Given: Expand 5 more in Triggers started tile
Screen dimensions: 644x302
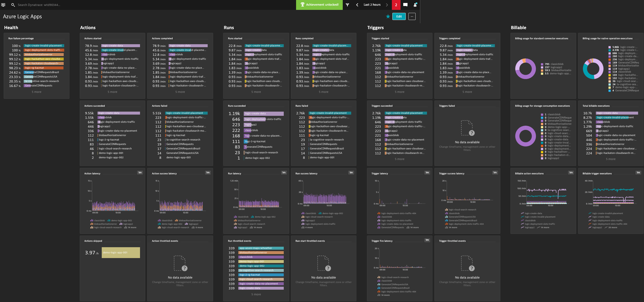Looking at the screenshot, I should (400, 92).
